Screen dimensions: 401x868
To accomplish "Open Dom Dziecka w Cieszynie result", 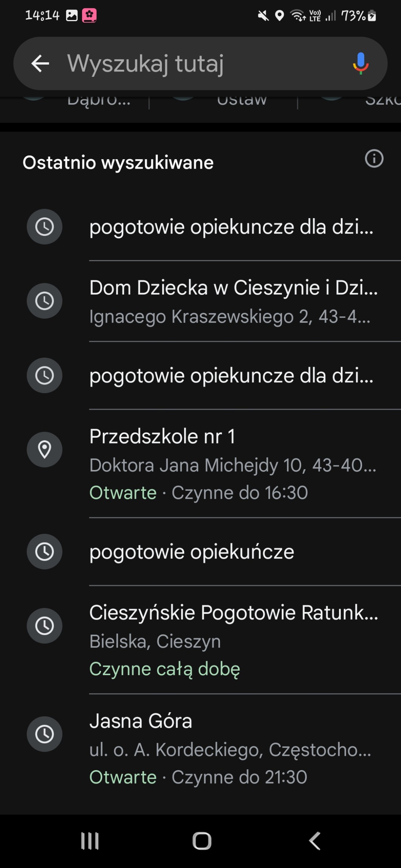I will (233, 301).
